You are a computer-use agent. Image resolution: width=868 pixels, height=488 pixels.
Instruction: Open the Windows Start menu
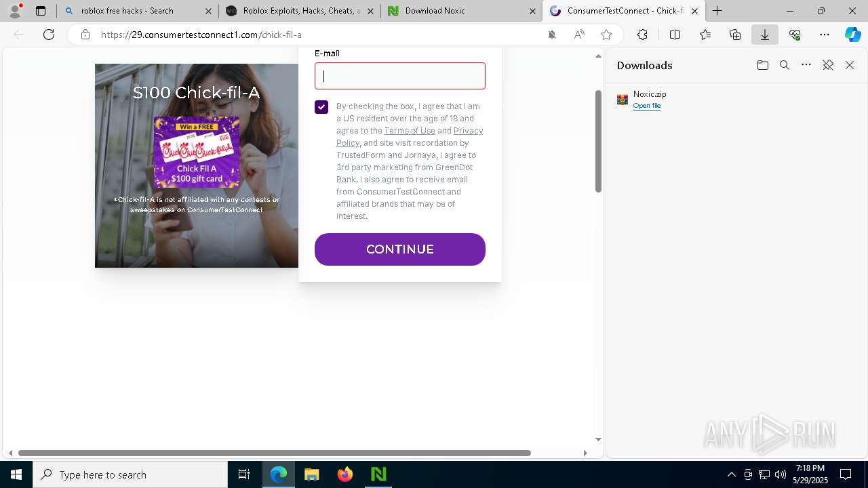(16, 474)
